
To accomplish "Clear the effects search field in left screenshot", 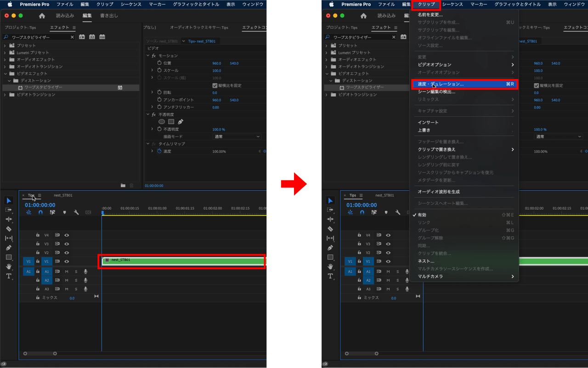I will [72, 37].
